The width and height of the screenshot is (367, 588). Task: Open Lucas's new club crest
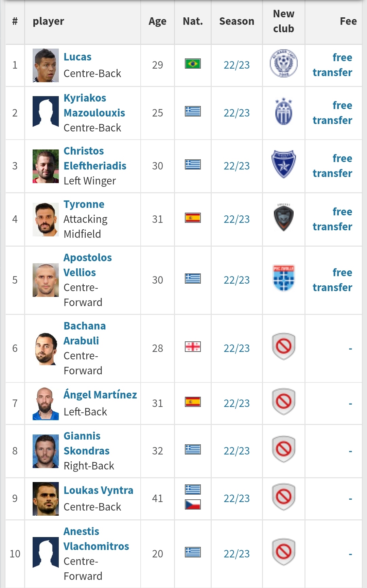[x=284, y=64]
